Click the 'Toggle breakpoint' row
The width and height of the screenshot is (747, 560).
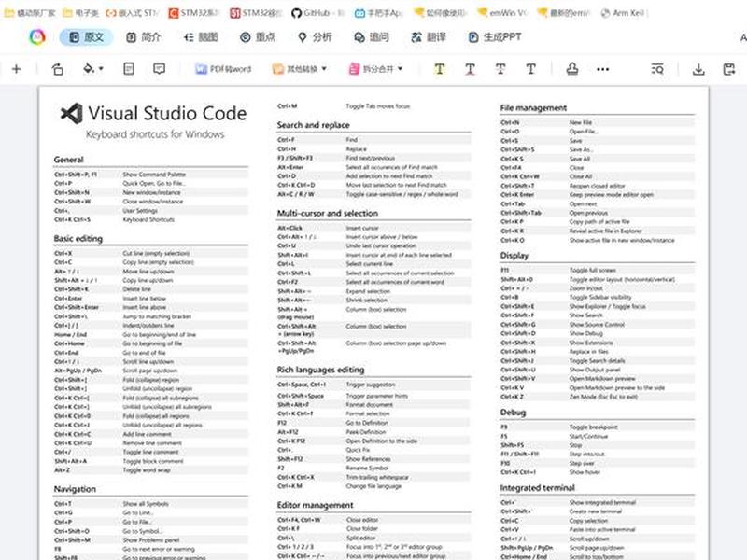pyautogui.click(x=597, y=427)
